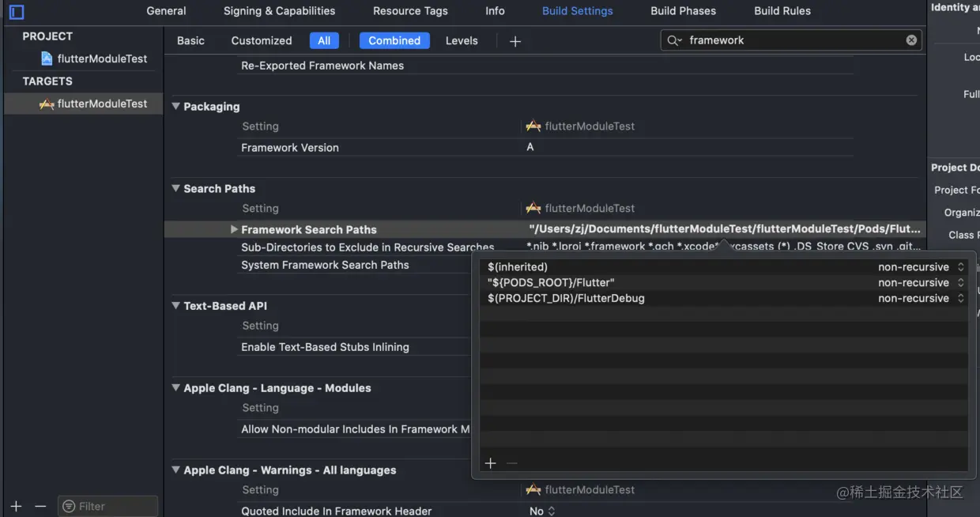980x517 pixels.
Task: Click the targets Filter field
Action: click(x=108, y=506)
